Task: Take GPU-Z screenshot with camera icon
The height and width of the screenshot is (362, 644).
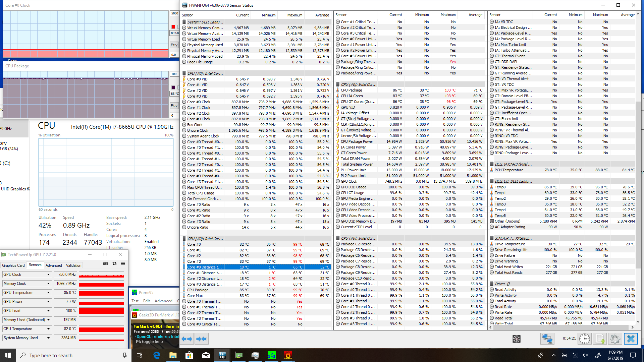Action: (106, 263)
